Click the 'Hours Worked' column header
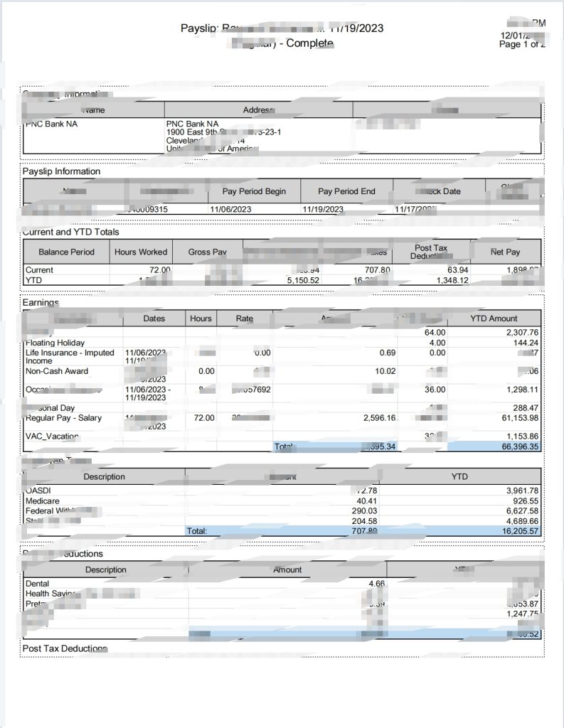 pos(141,252)
